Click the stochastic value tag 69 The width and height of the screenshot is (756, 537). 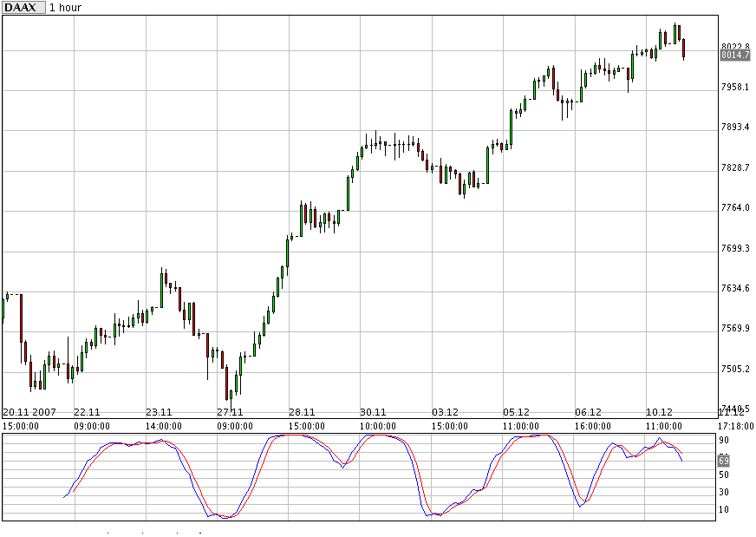pos(724,461)
